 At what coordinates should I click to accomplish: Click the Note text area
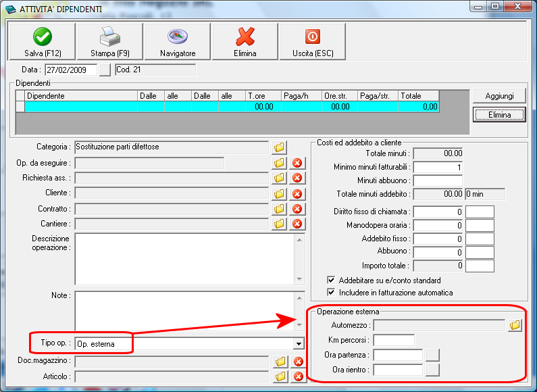(x=184, y=311)
